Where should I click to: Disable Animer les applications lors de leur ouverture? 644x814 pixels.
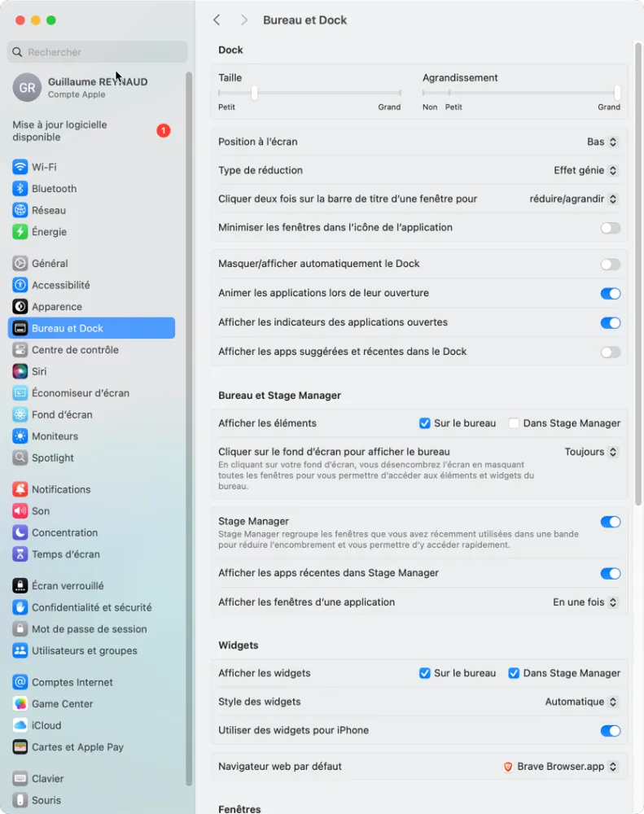tap(611, 293)
